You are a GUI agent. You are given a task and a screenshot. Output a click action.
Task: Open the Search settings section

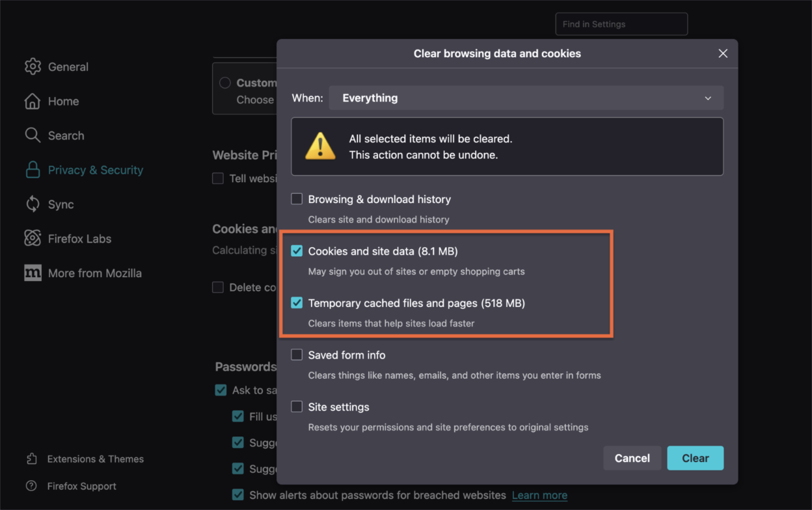tap(66, 135)
